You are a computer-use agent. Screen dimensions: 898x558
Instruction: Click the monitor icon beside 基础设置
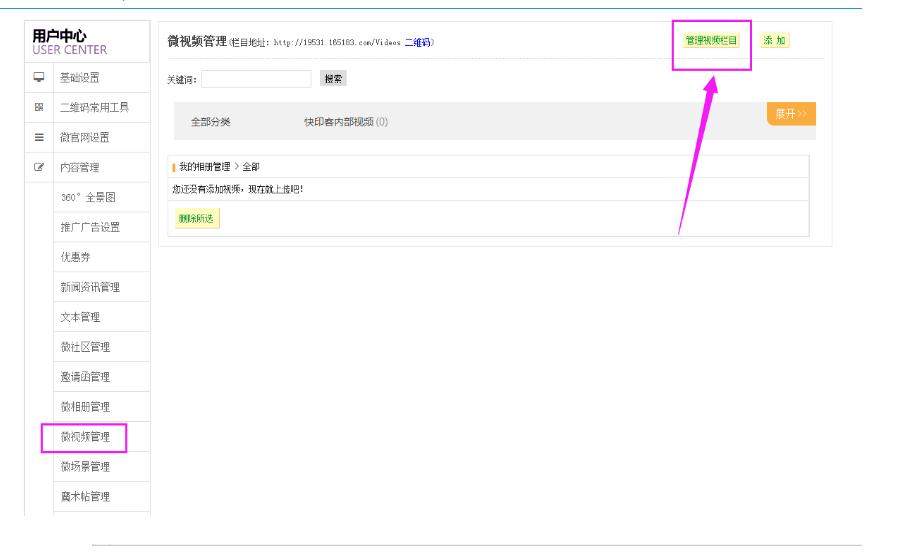pos(39,77)
